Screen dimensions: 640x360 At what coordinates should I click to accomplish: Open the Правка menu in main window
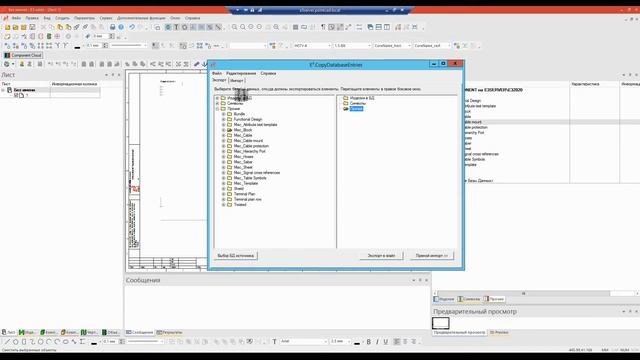(x=32, y=18)
